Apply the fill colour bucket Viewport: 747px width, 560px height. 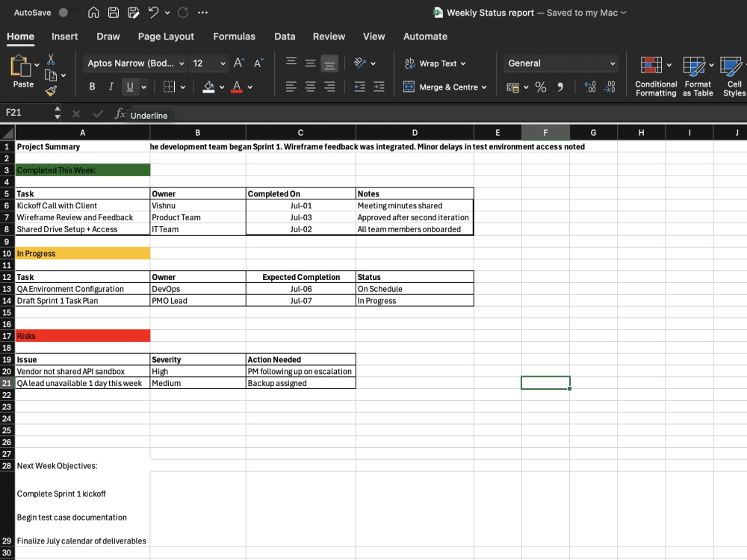point(208,87)
